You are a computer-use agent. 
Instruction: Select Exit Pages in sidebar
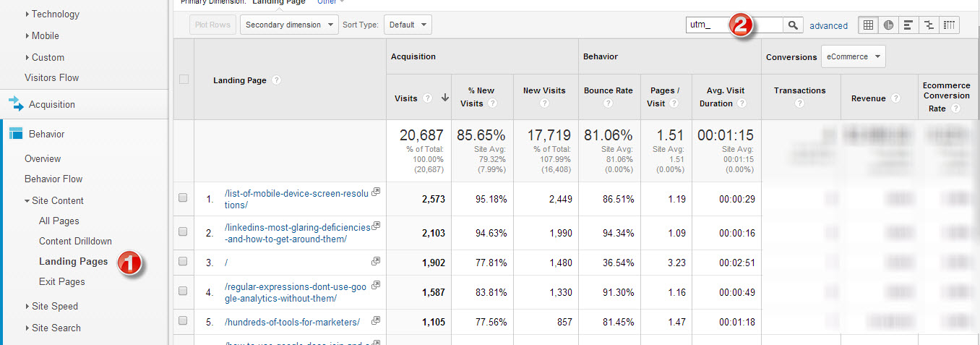[61, 281]
